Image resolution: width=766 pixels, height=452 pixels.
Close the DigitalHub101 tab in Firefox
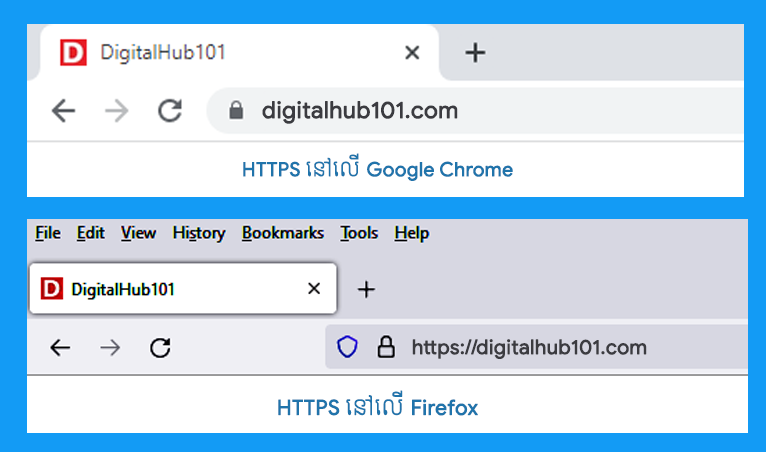[314, 289]
